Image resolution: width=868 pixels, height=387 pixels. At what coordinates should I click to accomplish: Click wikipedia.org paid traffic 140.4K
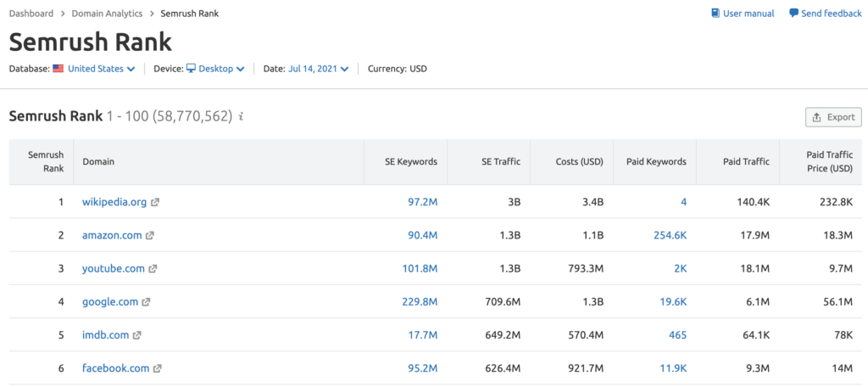754,202
